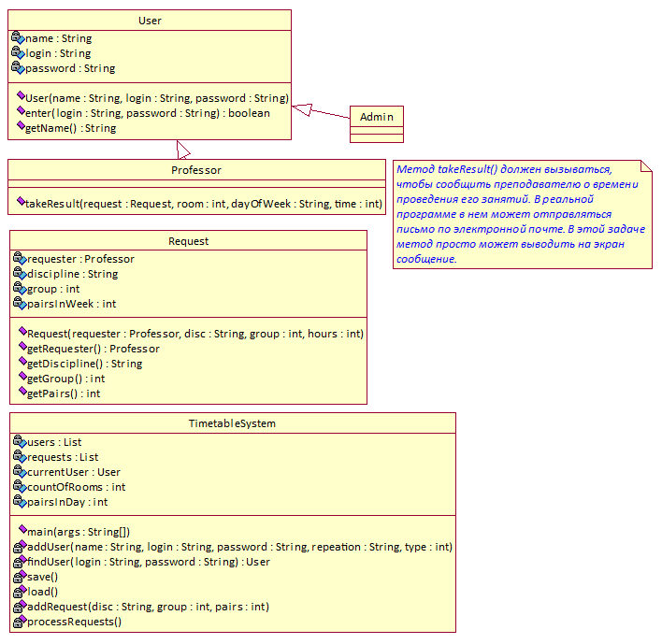662x644 pixels.
Task: Select the User constructor signature text
Action: [157, 98]
